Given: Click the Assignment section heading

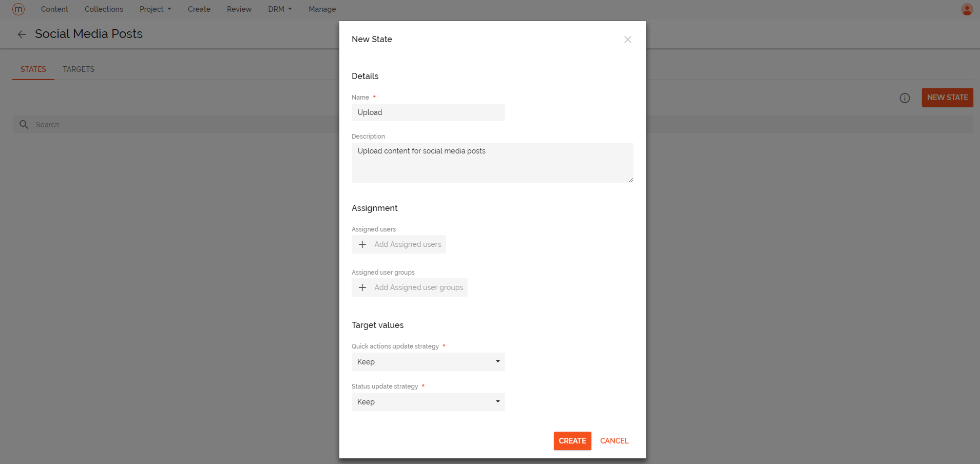Looking at the screenshot, I should coord(374,208).
